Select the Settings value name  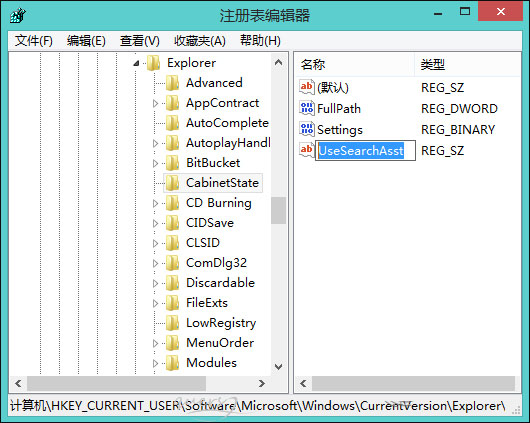pyautogui.click(x=340, y=130)
